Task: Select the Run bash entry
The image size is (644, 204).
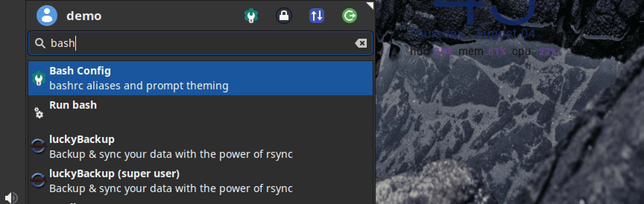Action: (201, 112)
